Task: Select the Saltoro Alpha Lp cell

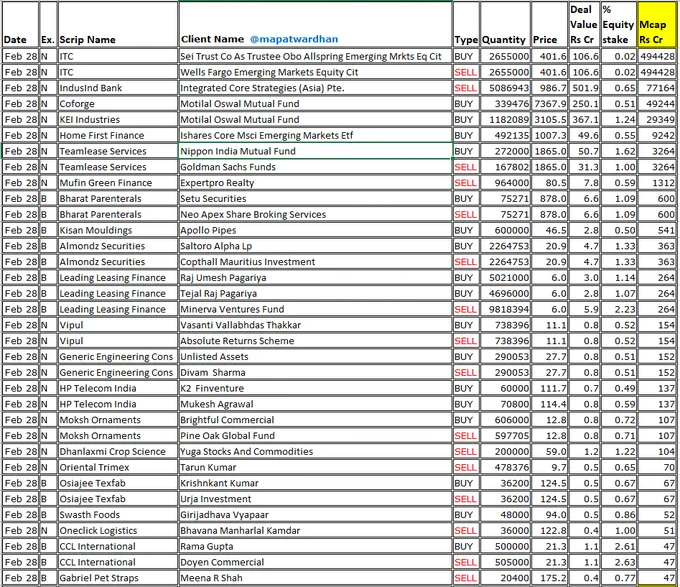Action: pyautogui.click(x=315, y=246)
